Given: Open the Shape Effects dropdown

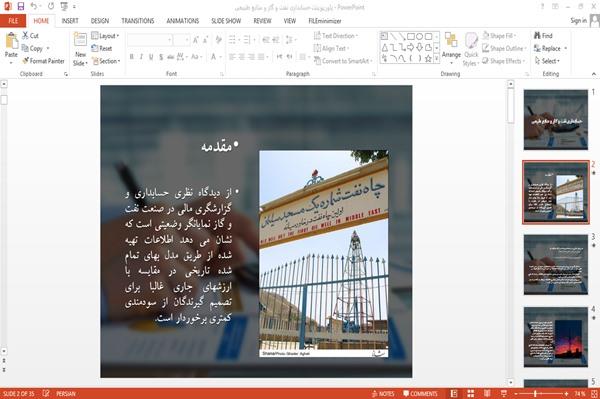Looking at the screenshot, I should pos(504,61).
